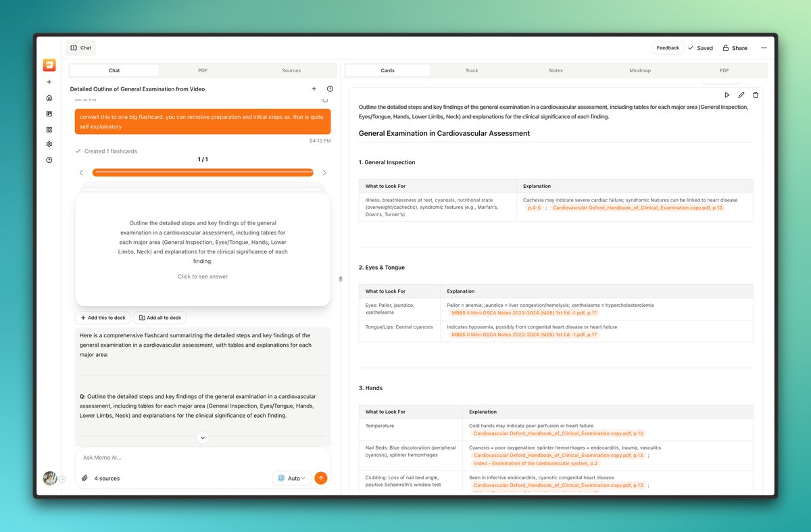
Task: Delete the flashcard with trash icon
Action: pos(756,95)
